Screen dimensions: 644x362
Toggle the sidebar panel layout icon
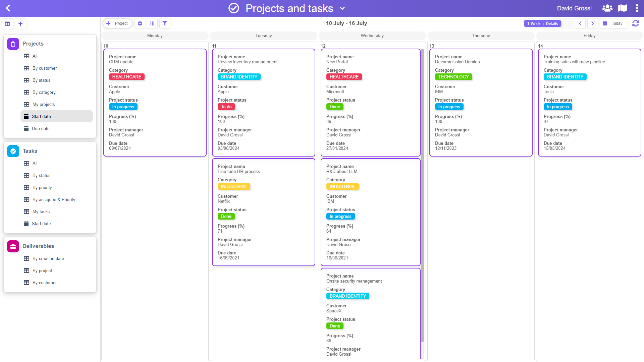pos(7,24)
